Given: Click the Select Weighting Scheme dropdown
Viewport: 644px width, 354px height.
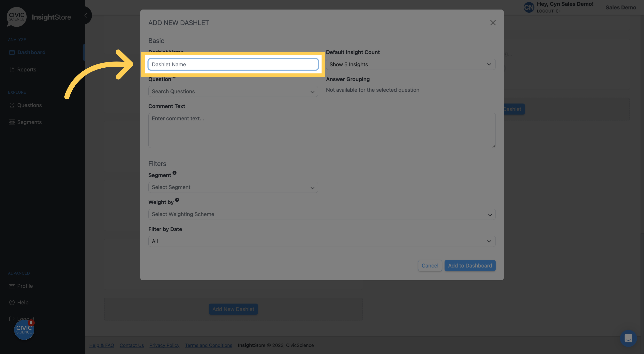Looking at the screenshot, I should (322, 214).
